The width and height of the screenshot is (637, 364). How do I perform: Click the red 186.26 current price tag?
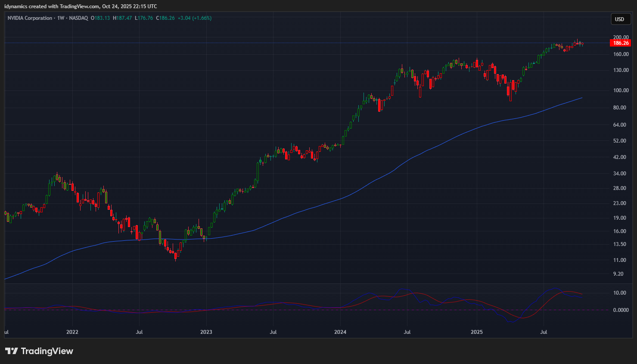pyautogui.click(x=621, y=43)
